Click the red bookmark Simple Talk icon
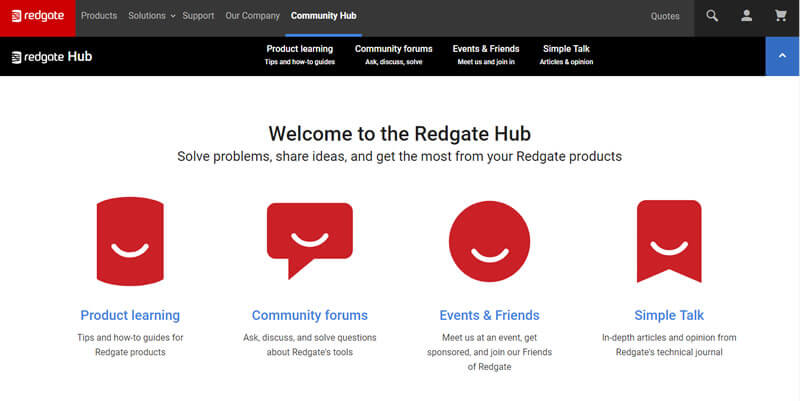 tap(669, 241)
